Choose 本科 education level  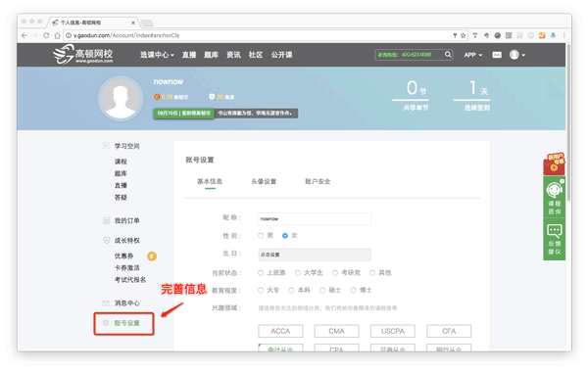pos(291,290)
